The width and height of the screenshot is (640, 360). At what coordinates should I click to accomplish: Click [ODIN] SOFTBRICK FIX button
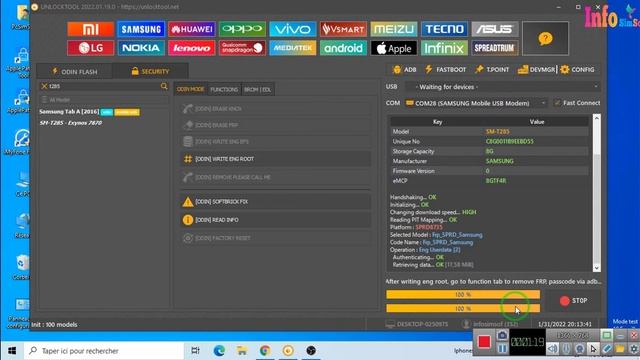point(276,202)
